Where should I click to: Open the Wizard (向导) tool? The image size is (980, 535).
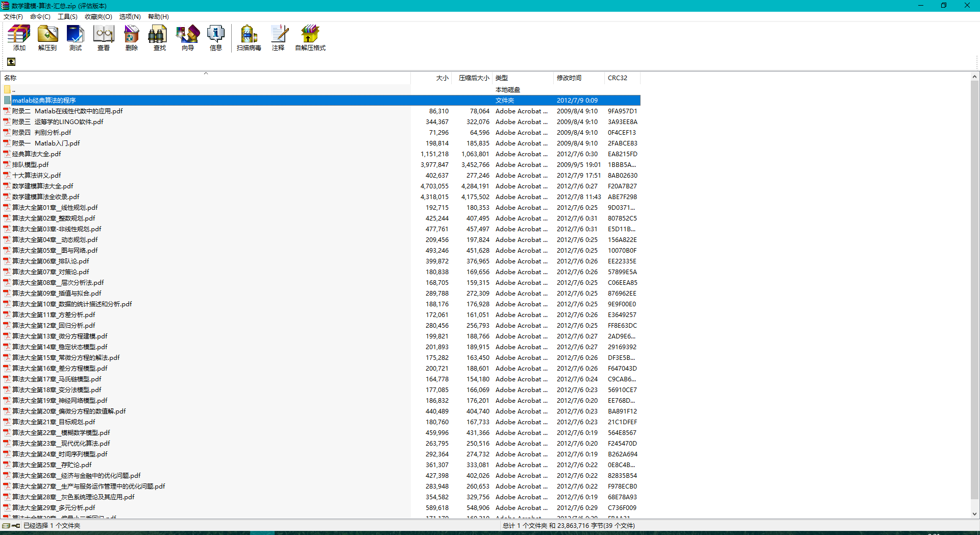click(188, 37)
